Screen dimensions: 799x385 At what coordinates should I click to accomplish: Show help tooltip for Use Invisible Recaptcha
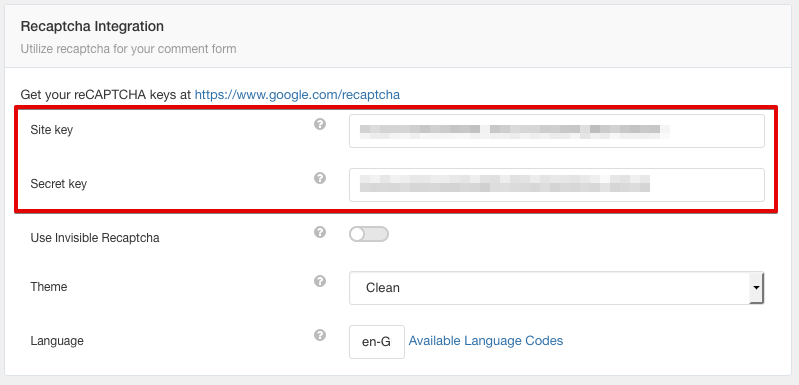coord(319,232)
